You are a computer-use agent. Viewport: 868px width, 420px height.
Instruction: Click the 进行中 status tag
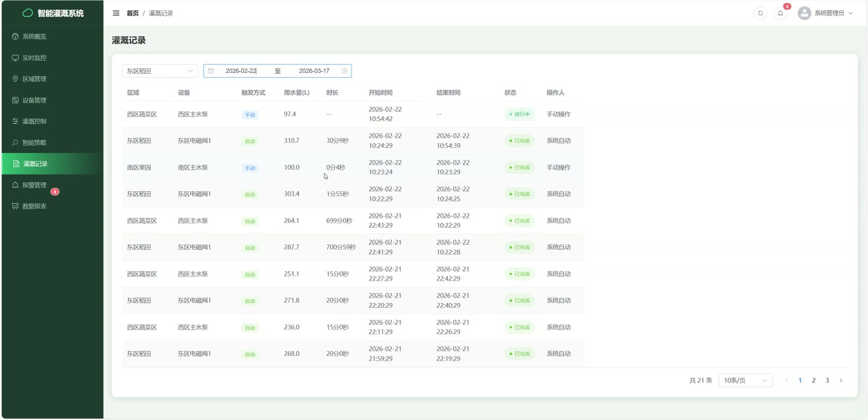pyautogui.click(x=520, y=114)
